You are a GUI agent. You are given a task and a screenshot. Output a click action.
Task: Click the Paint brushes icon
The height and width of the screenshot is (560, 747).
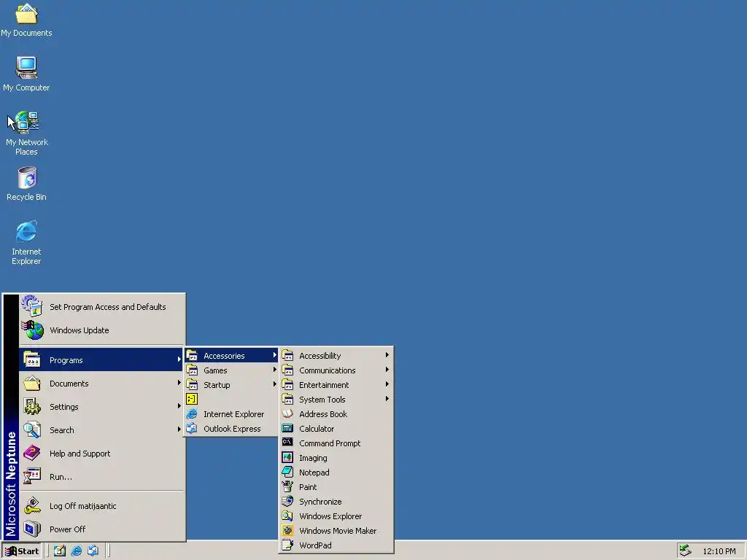click(287, 486)
